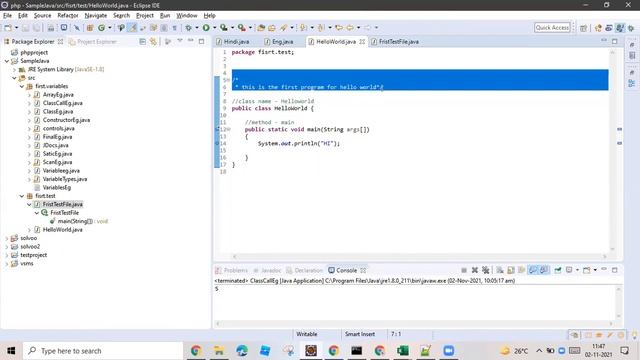Open the File menu

7,16
